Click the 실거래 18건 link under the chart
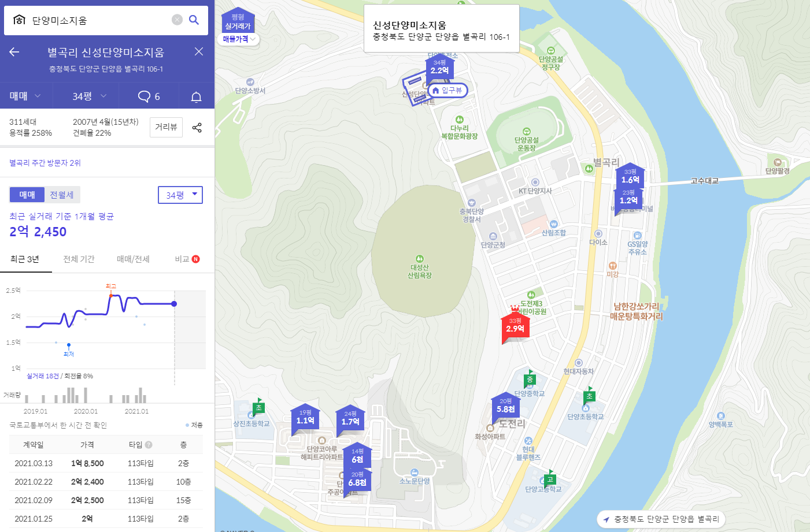 (x=43, y=376)
